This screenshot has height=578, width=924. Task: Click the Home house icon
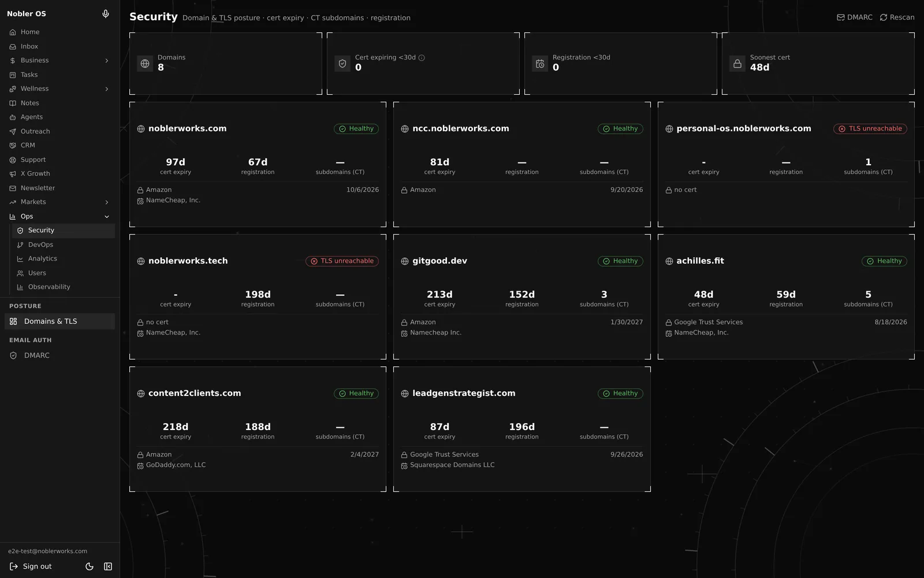13,32
